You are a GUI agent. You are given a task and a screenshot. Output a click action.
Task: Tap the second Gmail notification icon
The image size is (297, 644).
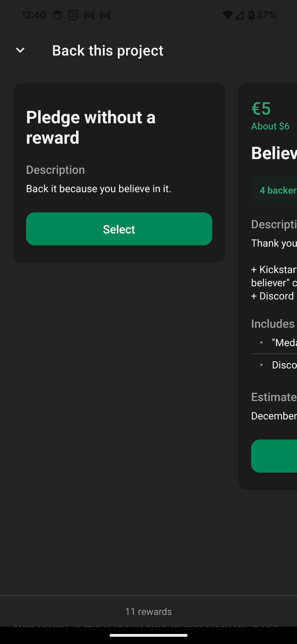pyautogui.click(x=105, y=15)
